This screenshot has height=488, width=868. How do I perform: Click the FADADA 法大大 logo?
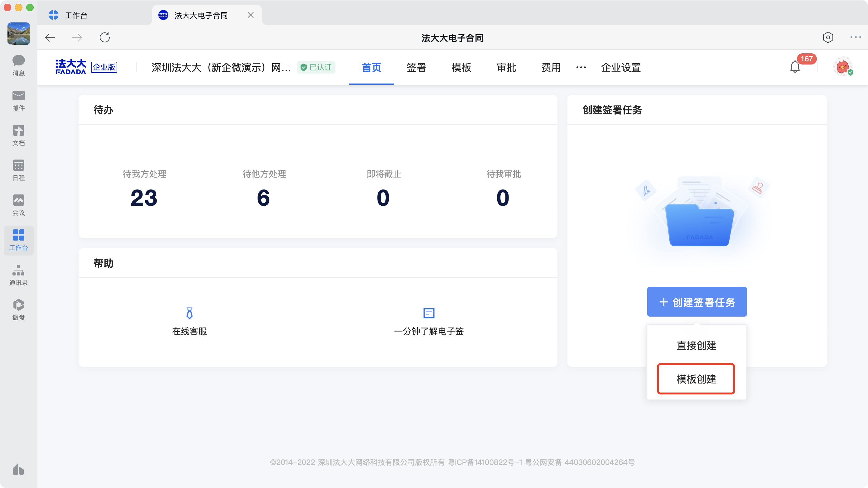71,67
